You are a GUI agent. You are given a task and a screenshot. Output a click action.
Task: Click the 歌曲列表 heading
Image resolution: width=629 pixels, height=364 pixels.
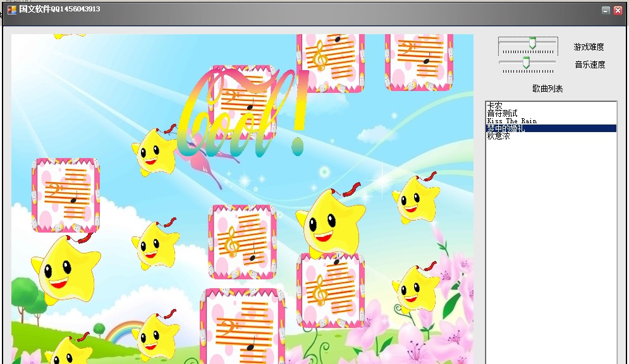(547, 88)
